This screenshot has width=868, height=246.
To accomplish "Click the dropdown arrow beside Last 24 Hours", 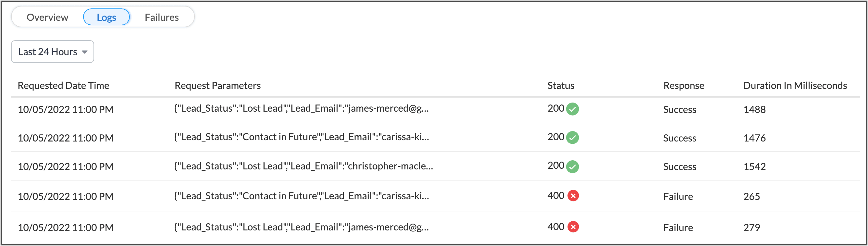I will (85, 52).
